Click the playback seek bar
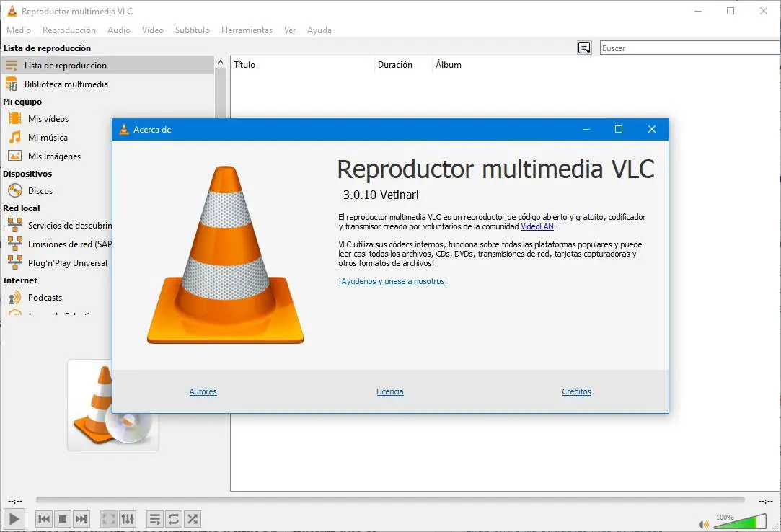 click(390, 500)
